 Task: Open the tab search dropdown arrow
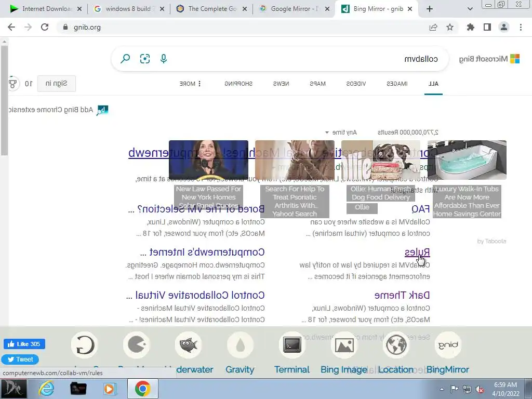pyautogui.click(x=470, y=9)
